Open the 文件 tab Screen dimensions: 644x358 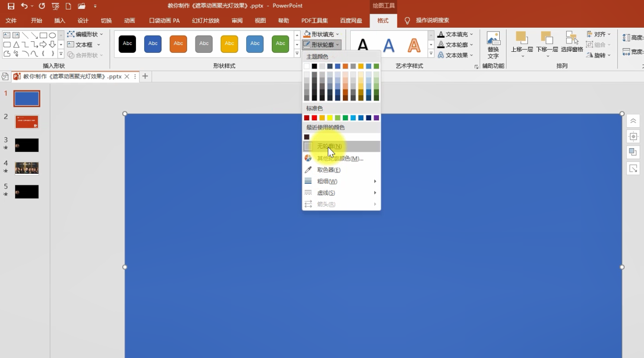(x=11, y=21)
